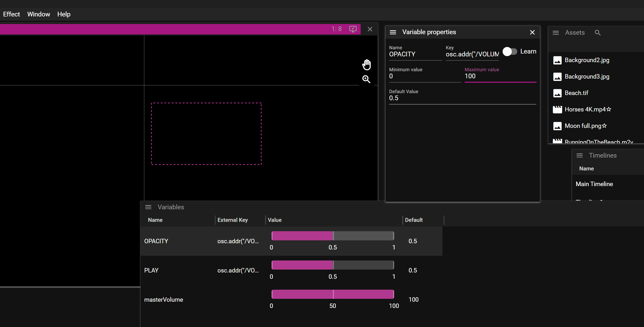The height and width of the screenshot is (327, 644).
Task: Click the Moon full.png image icon
Action: coord(557,126)
